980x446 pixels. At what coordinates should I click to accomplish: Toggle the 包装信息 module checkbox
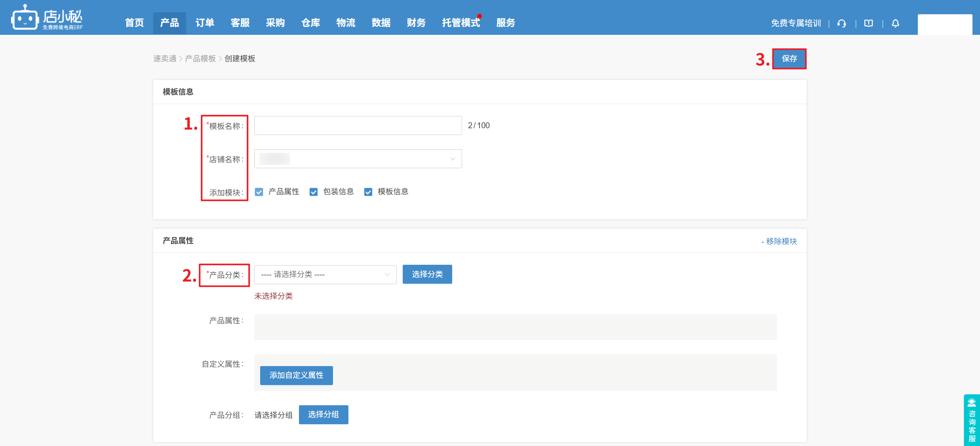click(x=314, y=192)
